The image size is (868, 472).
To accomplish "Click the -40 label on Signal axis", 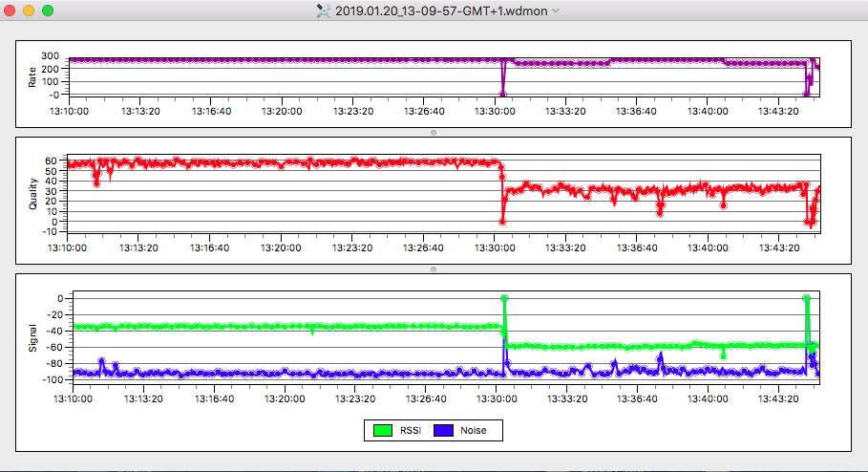I will click(x=55, y=331).
